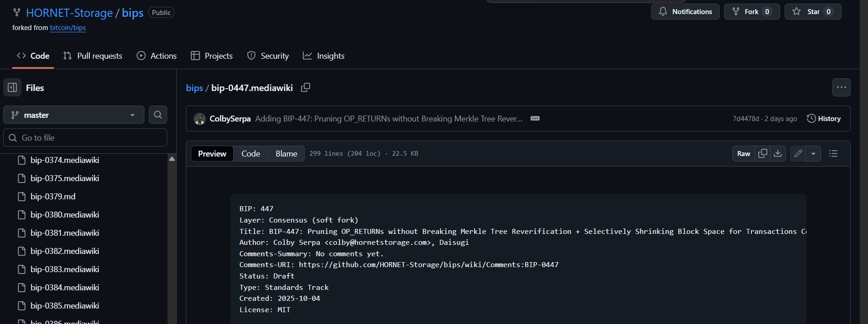Switch to Code view
868x324 pixels.
click(250, 154)
